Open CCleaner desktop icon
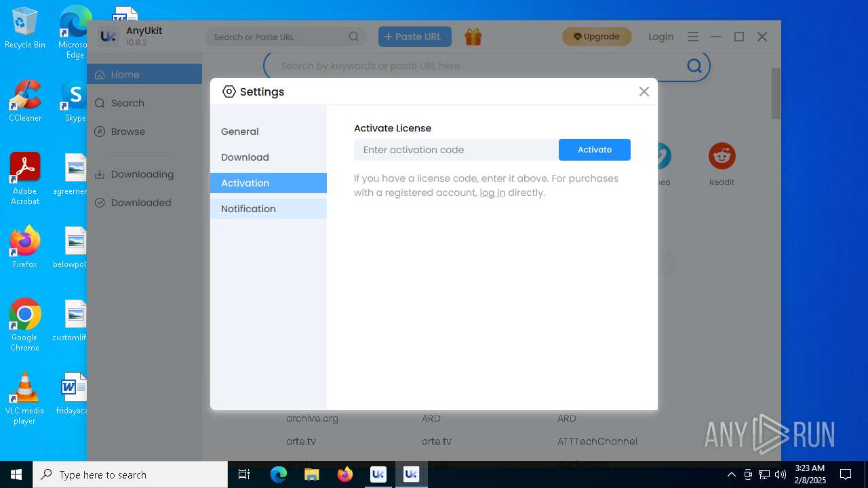 (25, 101)
